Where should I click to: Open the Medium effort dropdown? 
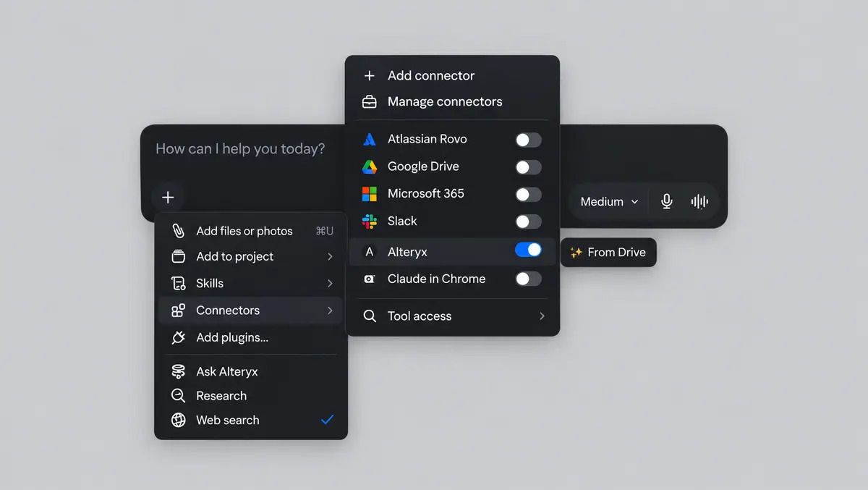(609, 202)
